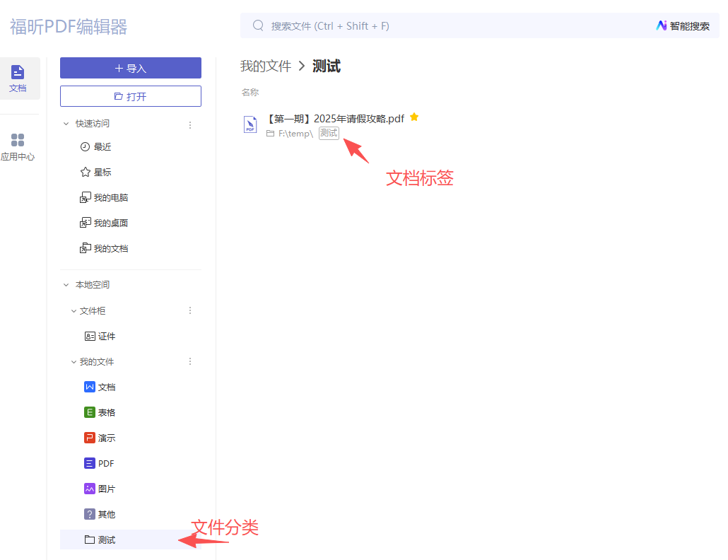Click 我的文件 in the breadcrumb

266,66
